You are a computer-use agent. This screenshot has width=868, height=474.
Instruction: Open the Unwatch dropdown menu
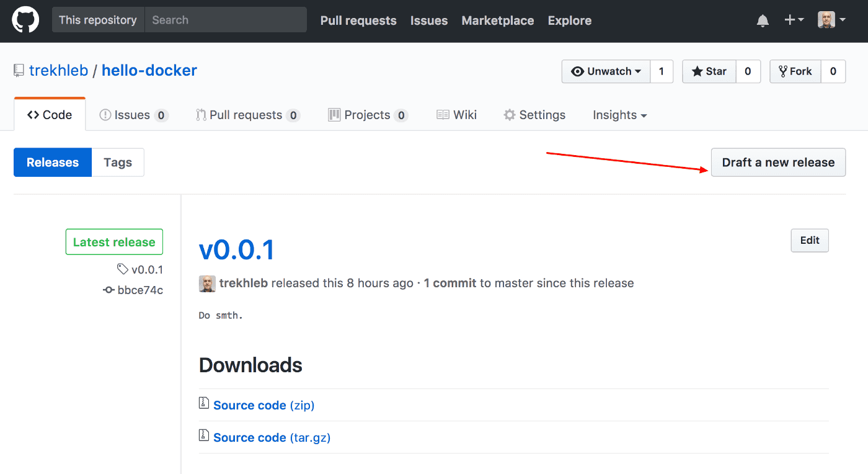pos(605,71)
